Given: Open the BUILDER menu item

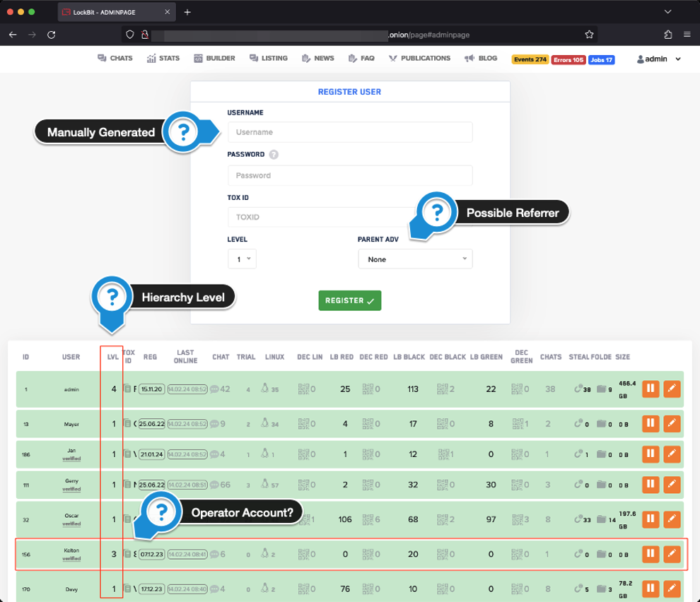Looking at the screenshot, I should click(214, 59).
